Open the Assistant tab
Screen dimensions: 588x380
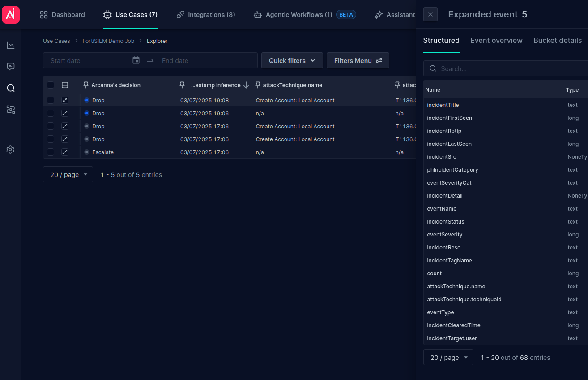pyautogui.click(x=395, y=15)
